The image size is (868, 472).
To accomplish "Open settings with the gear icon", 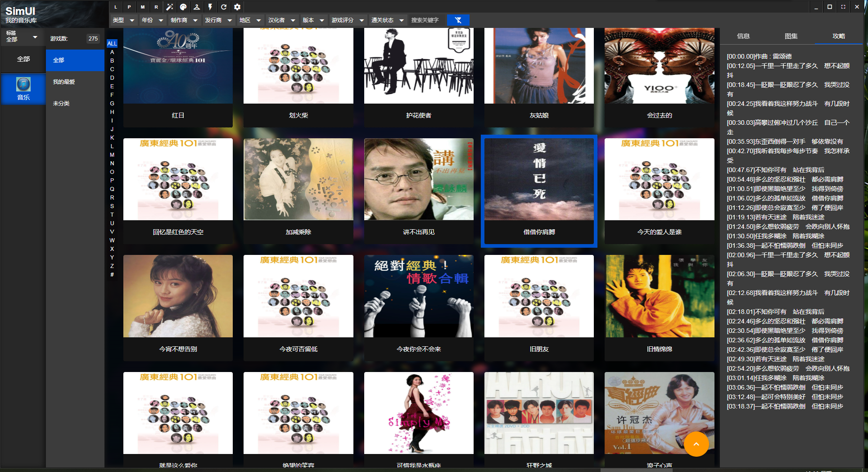I will (237, 7).
